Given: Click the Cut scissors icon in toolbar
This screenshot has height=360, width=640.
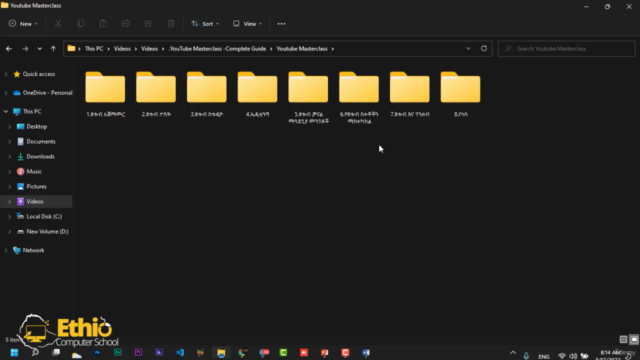Looking at the screenshot, I should coord(58,24).
